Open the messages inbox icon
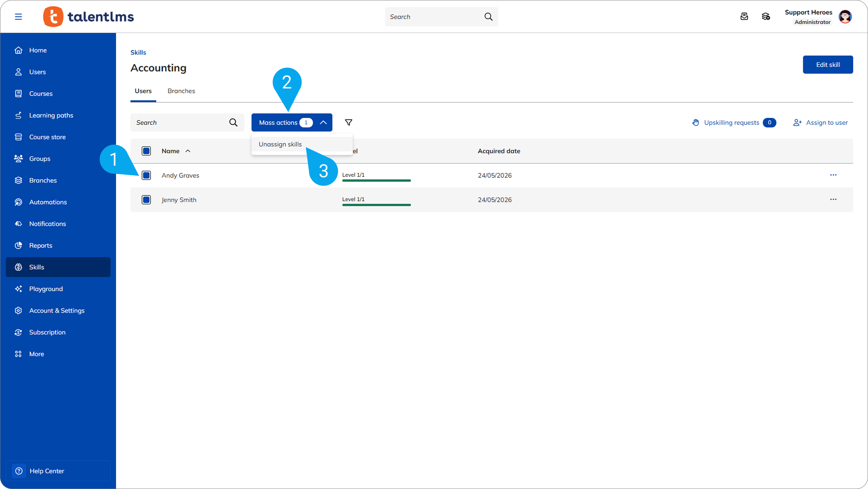 [744, 17]
